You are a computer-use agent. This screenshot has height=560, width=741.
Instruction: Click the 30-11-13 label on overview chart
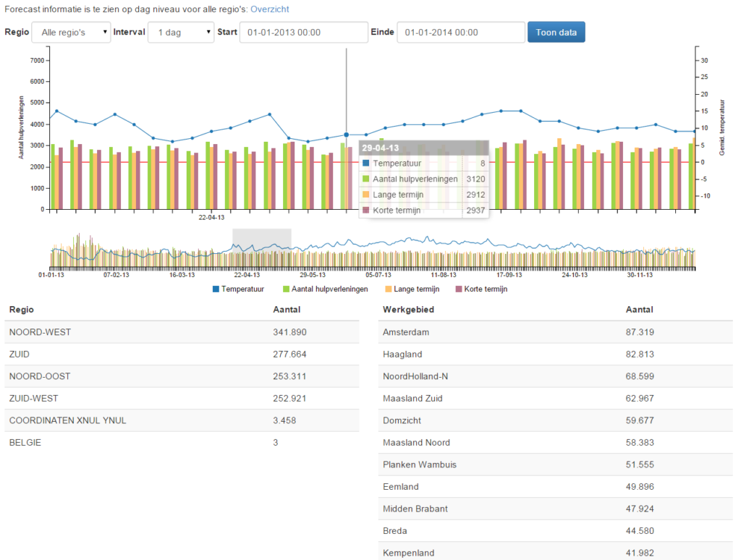(640, 274)
